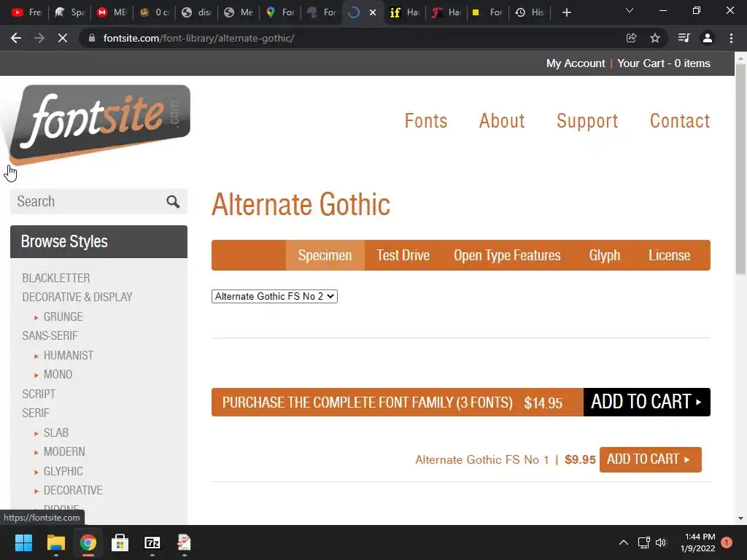
Task: Show hidden system tray icons
Action: click(623, 542)
